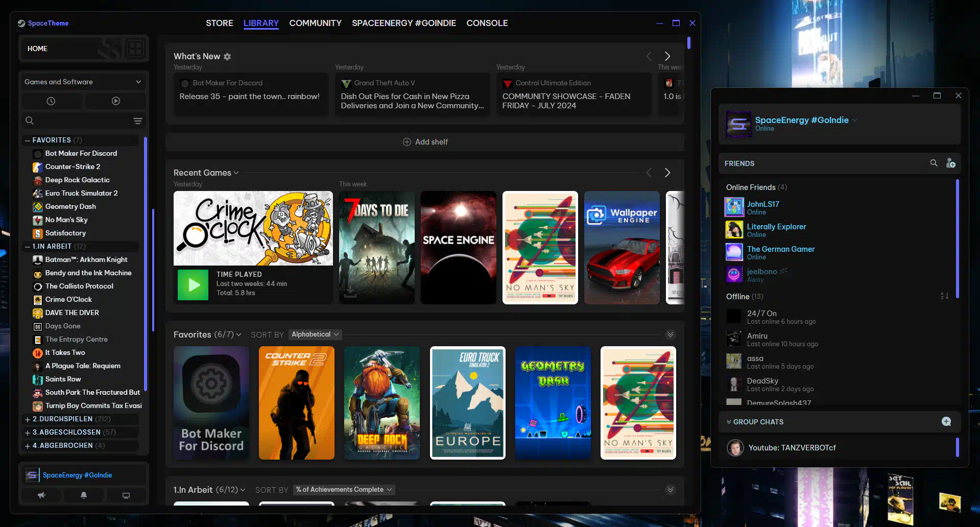The height and width of the screenshot is (527, 980).
Task: Collapse the 1.IN ARBEIT category
Action: click(x=28, y=246)
